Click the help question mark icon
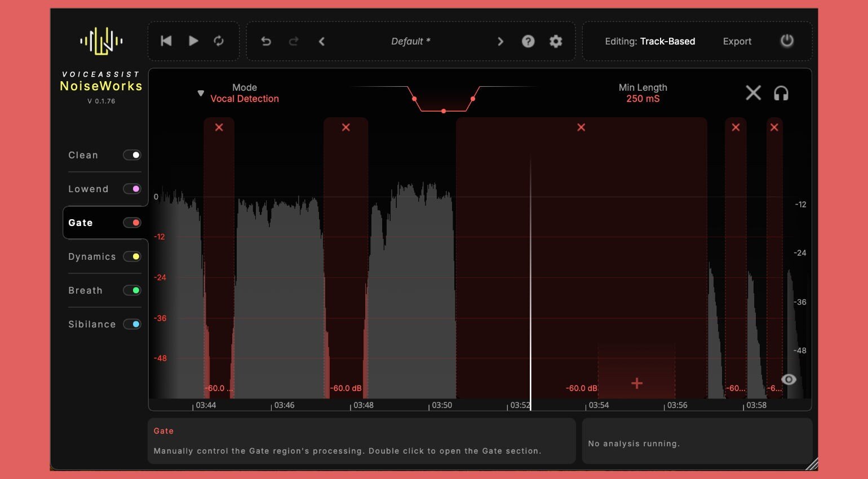Image resolution: width=868 pixels, height=479 pixels. click(528, 41)
